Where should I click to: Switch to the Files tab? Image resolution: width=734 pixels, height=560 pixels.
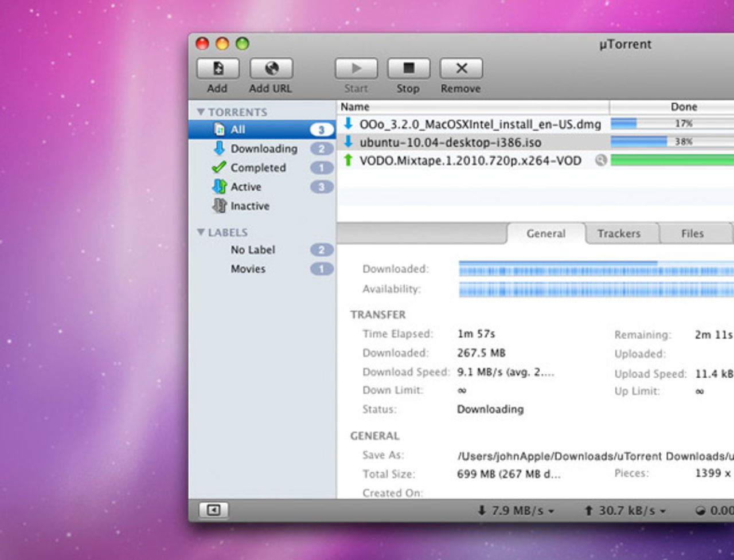point(693,233)
